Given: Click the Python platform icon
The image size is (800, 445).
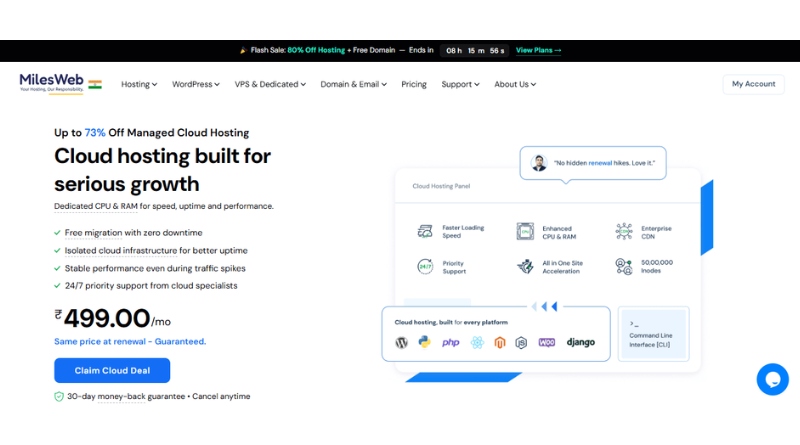Looking at the screenshot, I should pos(424,342).
